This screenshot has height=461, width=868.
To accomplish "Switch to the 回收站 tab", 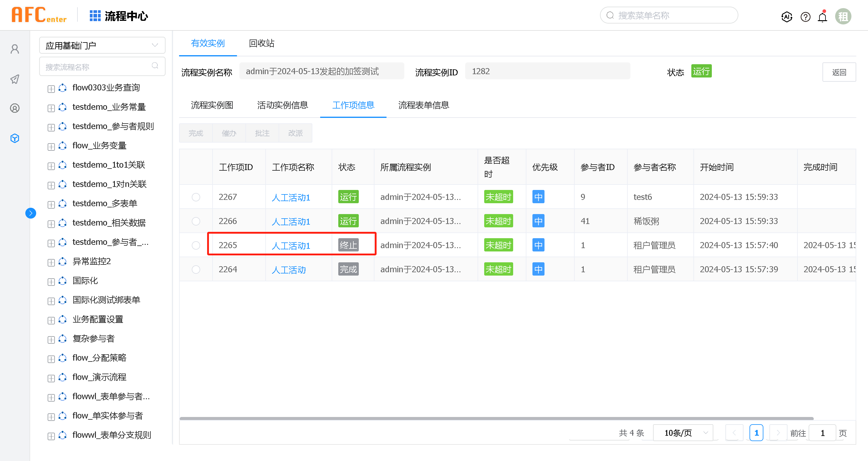I will (x=261, y=43).
